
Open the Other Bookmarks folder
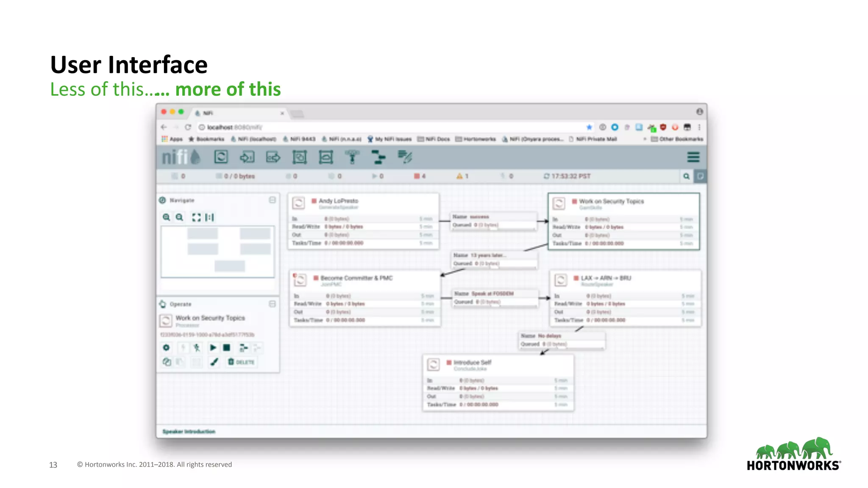(677, 139)
